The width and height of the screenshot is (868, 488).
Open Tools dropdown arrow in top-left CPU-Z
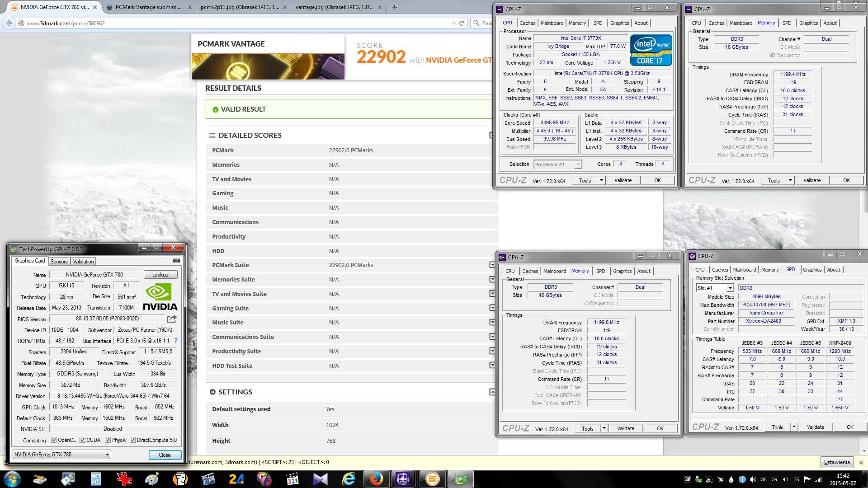click(x=601, y=180)
